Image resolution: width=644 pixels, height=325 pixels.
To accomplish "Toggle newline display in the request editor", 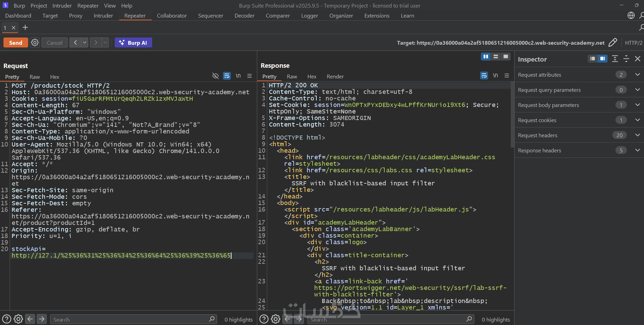I will [x=238, y=76].
